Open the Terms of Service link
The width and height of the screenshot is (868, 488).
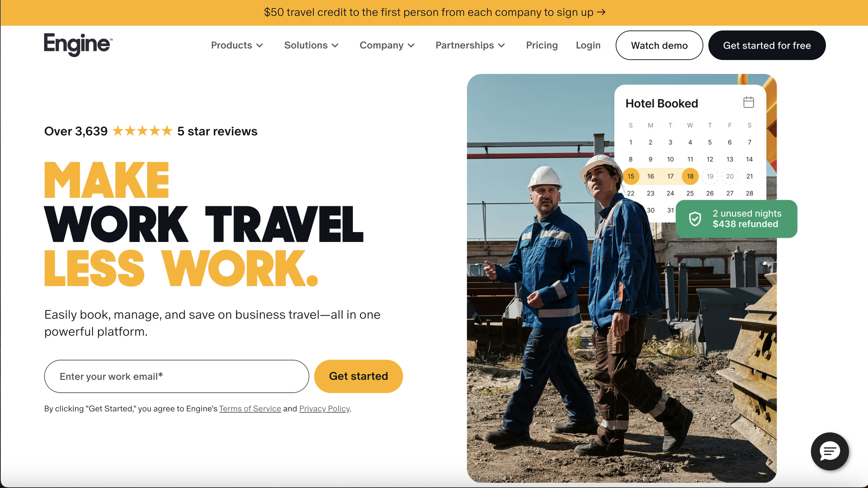click(250, 409)
